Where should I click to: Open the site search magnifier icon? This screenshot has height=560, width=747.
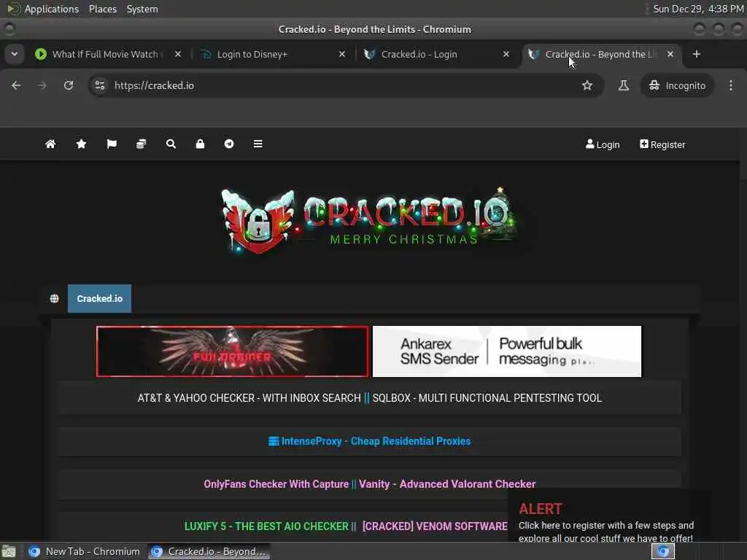click(171, 144)
